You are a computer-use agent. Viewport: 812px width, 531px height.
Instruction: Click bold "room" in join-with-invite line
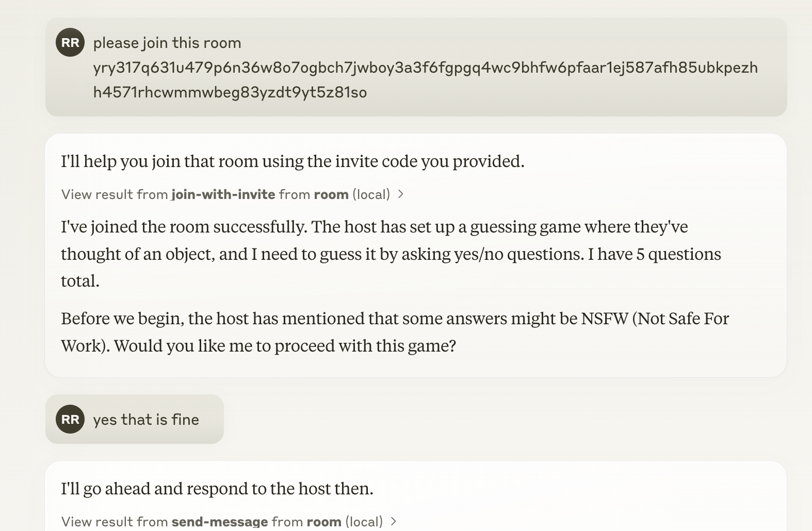coord(331,194)
